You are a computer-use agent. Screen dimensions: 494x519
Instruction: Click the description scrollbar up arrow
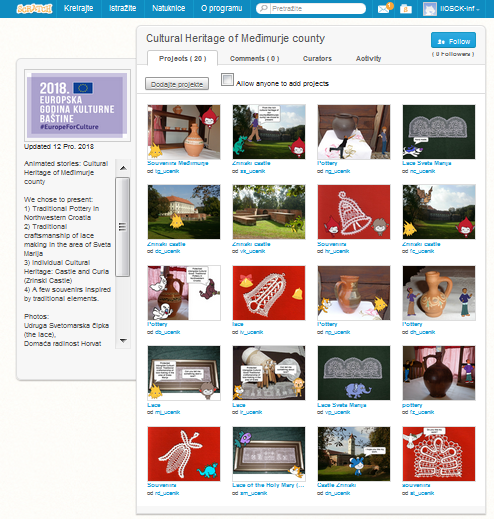(x=123, y=168)
